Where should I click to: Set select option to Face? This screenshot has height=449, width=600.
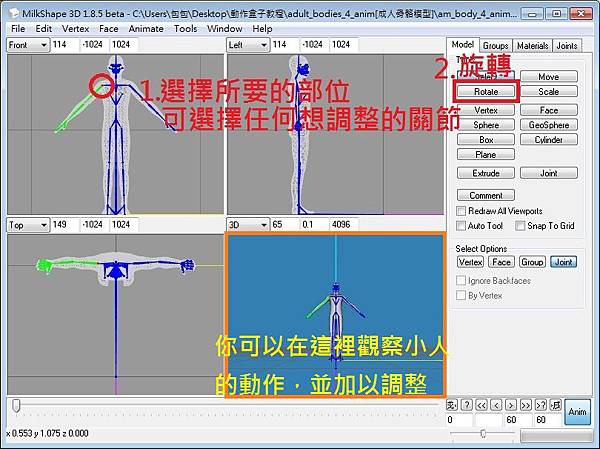click(x=501, y=262)
